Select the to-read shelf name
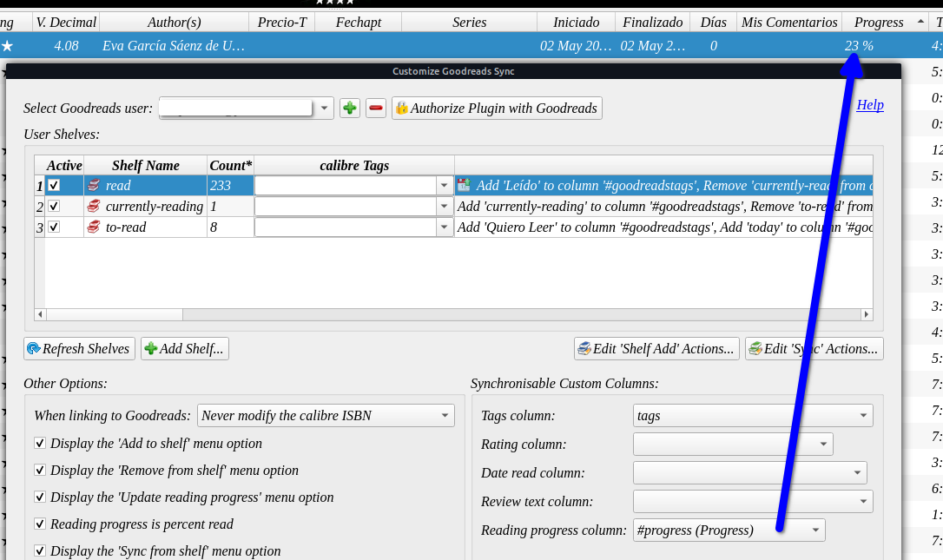The height and width of the screenshot is (560, 943). pos(126,227)
